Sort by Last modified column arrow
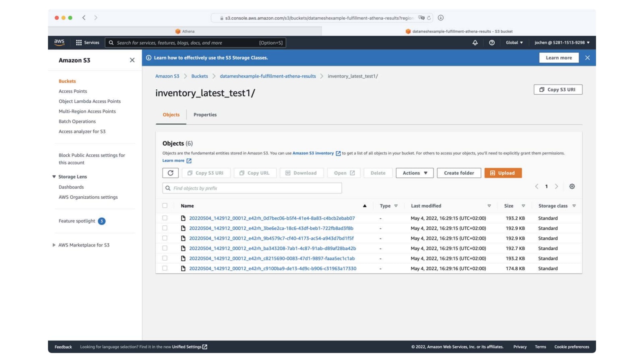Viewport: 644px width, 362px height. [489, 206]
